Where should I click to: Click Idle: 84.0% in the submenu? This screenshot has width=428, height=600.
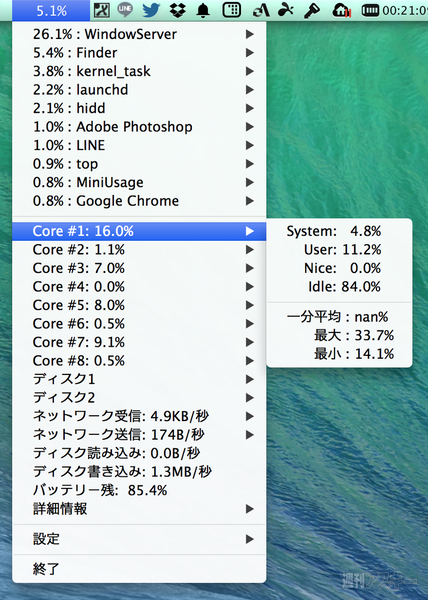339,287
